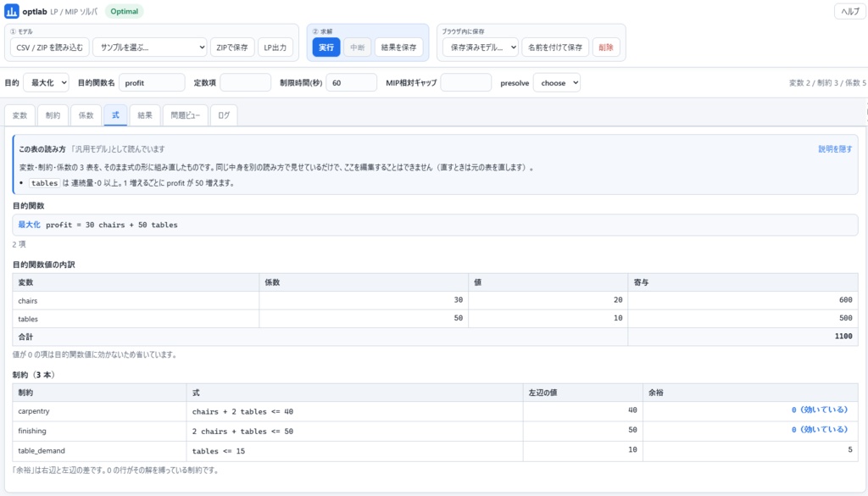
Task: Click the Optimal status badge
Action: pos(124,11)
